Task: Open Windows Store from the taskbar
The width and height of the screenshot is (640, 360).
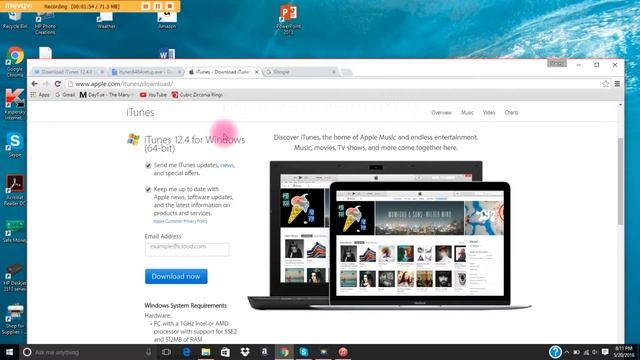Action: coord(225,352)
